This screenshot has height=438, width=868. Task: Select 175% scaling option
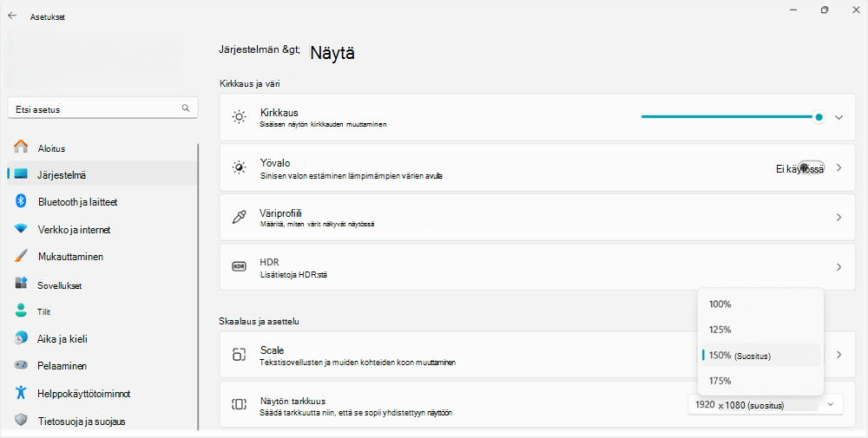click(x=760, y=381)
